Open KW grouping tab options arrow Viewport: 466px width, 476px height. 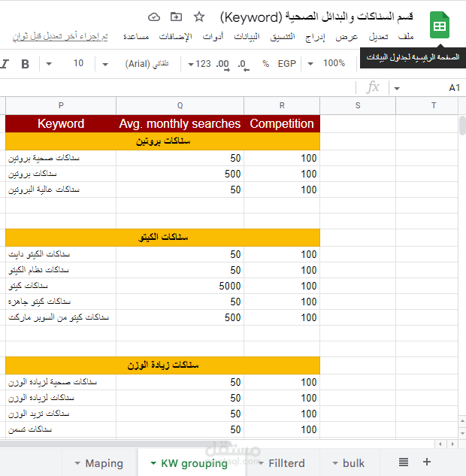pyautogui.click(x=153, y=463)
